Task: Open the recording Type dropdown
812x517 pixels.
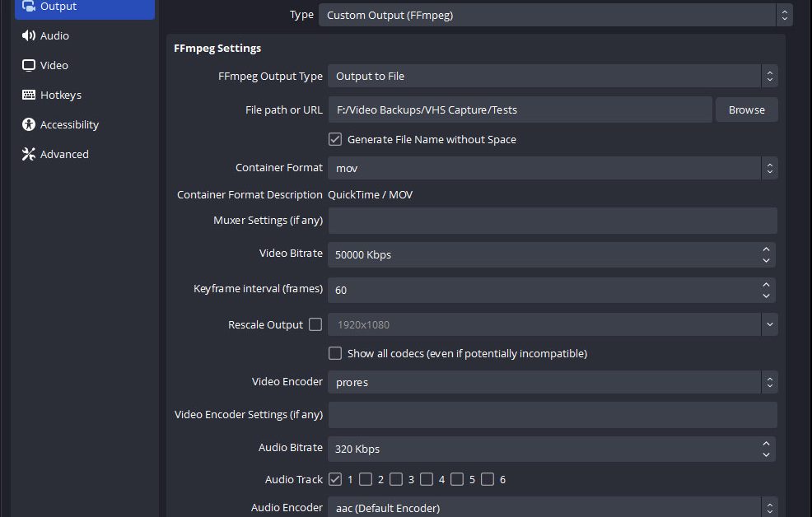Action: pyautogui.click(x=555, y=15)
